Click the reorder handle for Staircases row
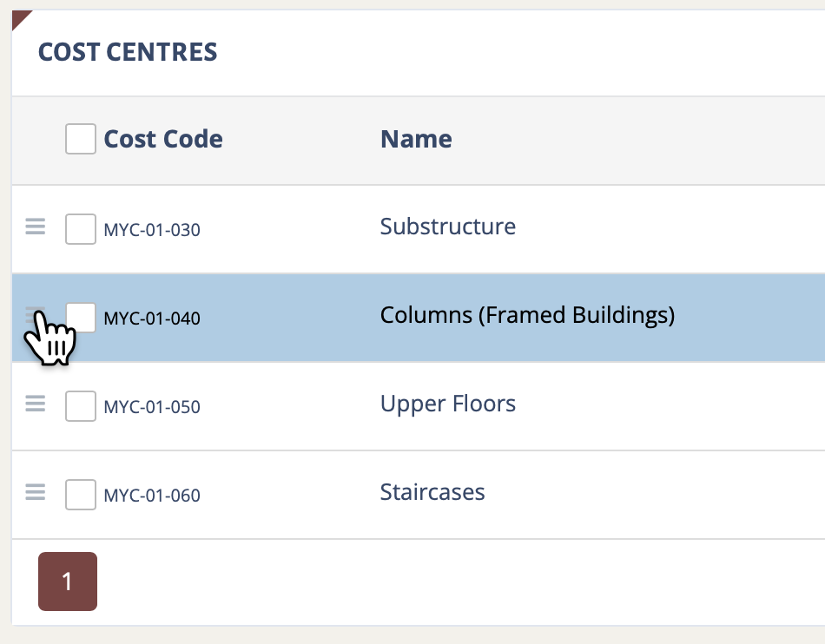 pos(35,493)
